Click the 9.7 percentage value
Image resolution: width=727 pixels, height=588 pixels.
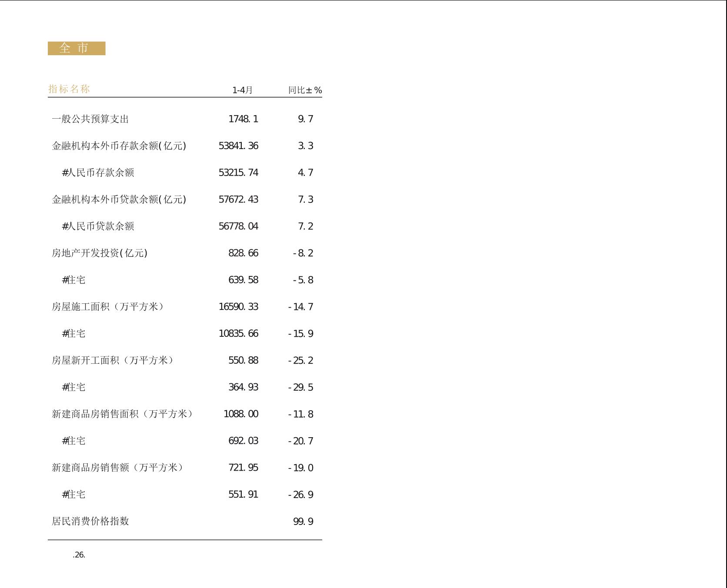(306, 119)
